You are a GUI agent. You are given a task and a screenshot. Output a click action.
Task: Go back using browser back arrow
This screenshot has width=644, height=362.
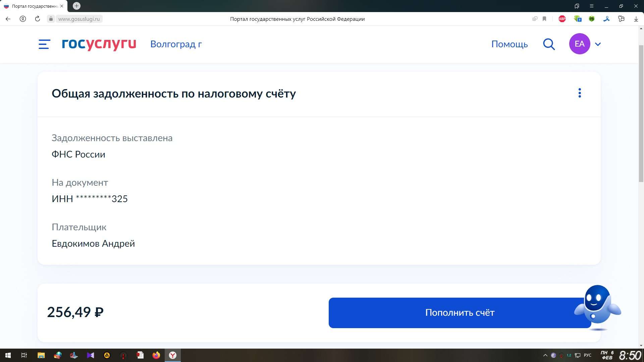coord(8,19)
